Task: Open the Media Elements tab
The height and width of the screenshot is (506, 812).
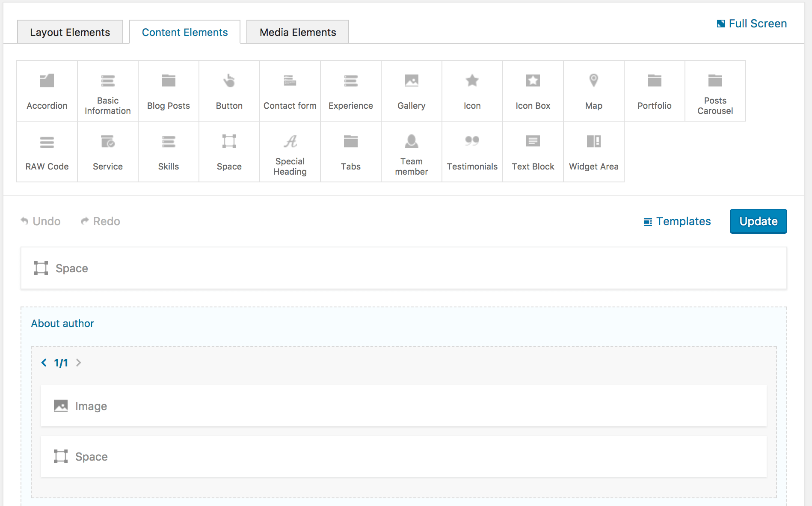Action: tap(298, 32)
